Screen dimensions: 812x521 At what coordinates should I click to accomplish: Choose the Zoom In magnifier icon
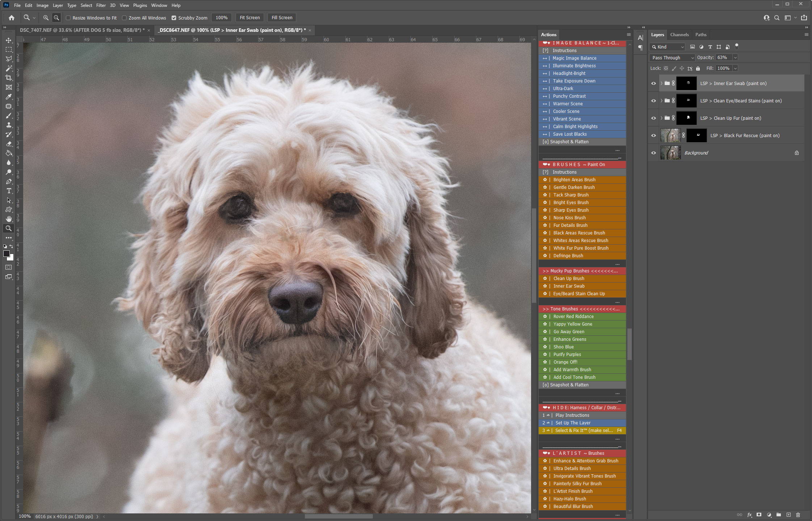(x=46, y=18)
